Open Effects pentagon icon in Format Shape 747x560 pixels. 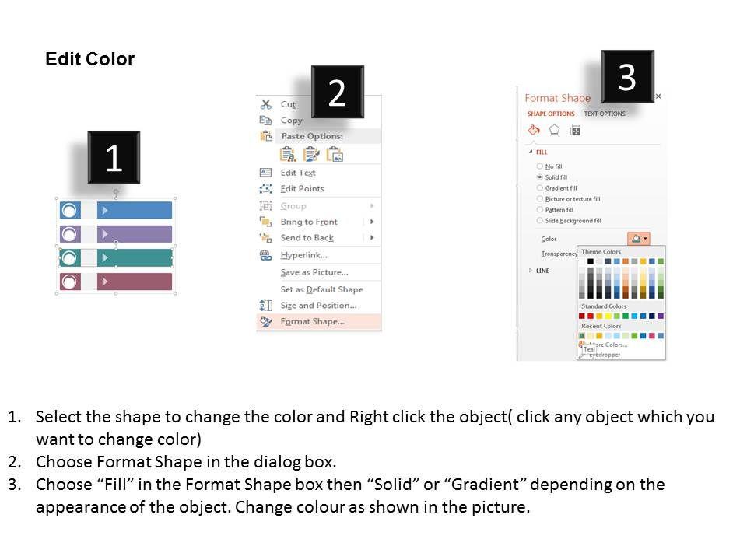pos(554,130)
